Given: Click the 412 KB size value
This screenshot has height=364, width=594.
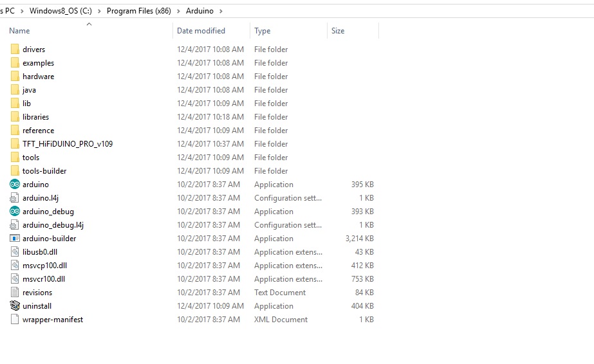Looking at the screenshot, I should [x=362, y=266].
